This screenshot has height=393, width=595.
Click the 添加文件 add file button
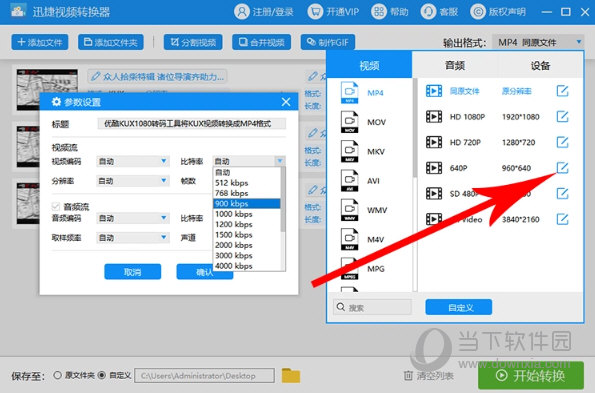click(40, 42)
